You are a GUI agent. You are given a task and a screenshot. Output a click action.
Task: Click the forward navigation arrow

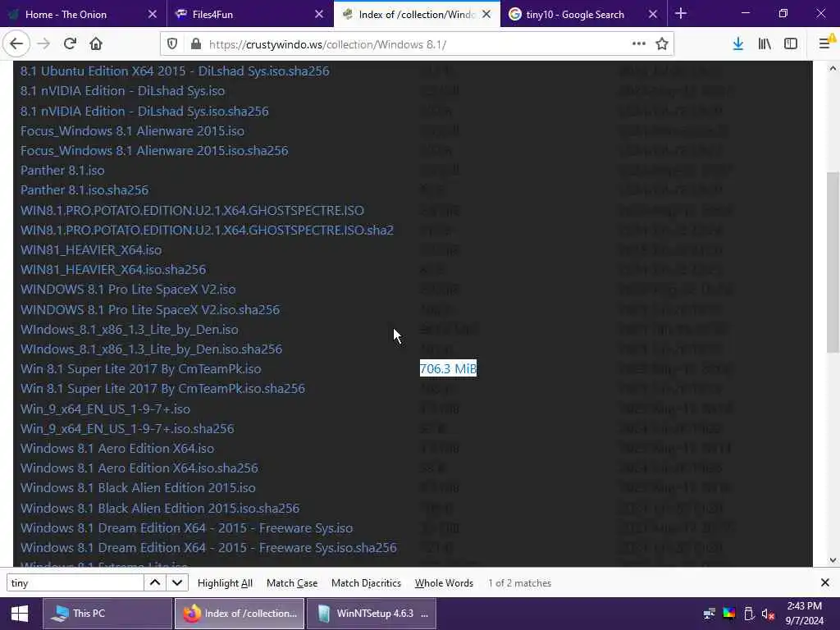(43, 44)
